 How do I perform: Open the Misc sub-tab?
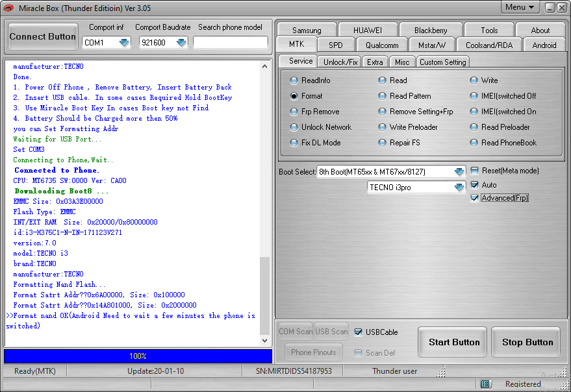pos(402,62)
